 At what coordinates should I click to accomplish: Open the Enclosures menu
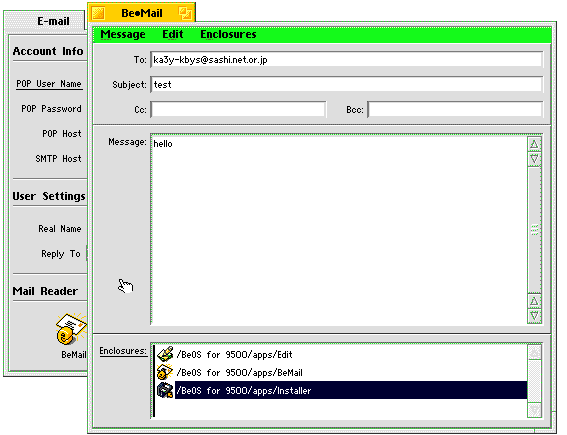coord(228,34)
